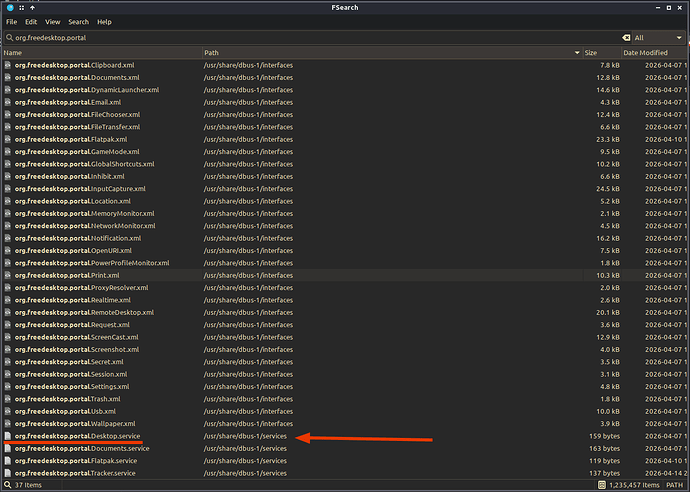Click the status bar magnifier icon

point(7,485)
